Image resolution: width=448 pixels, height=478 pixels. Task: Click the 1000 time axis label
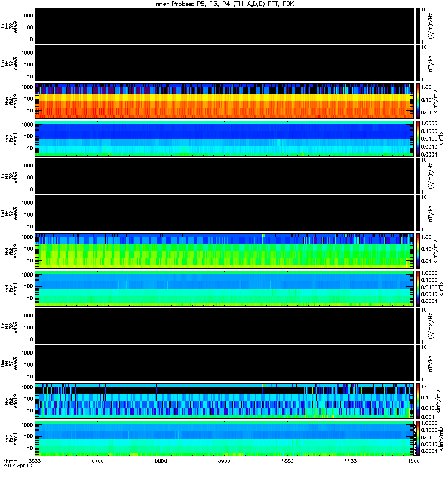pos(287,461)
